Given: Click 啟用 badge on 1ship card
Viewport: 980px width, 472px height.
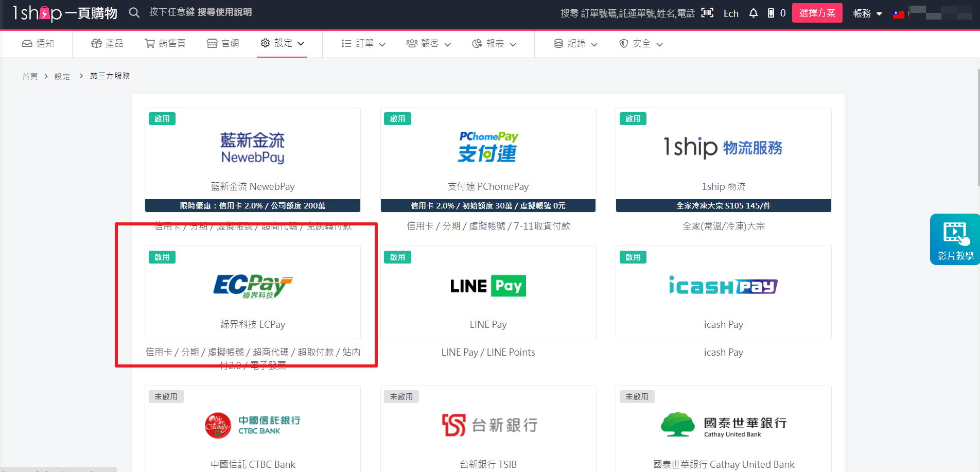Looking at the screenshot, I should click(x=633, y=119).
